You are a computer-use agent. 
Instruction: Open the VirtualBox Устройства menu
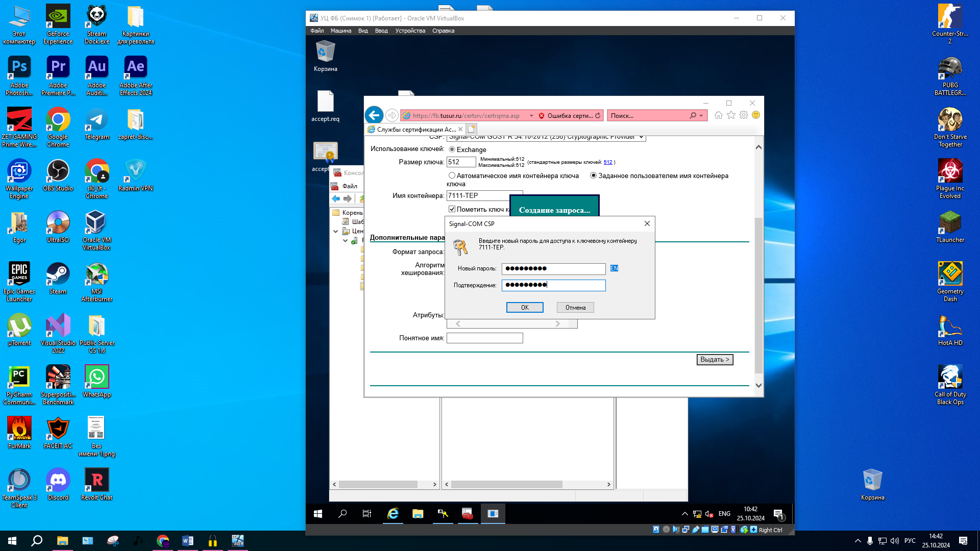point(410,31)
